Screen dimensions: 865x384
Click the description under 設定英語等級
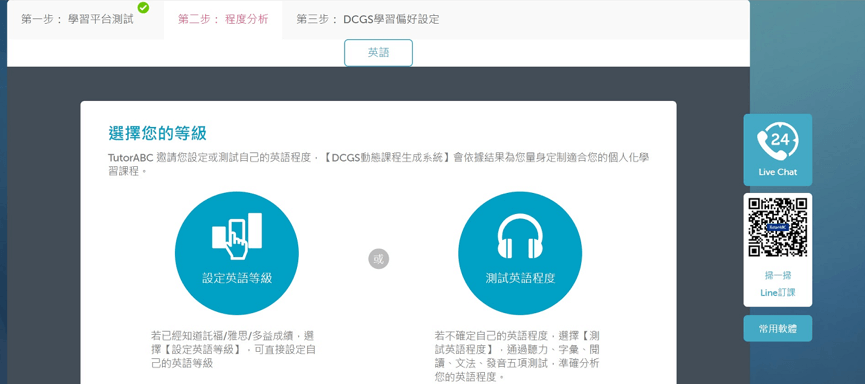tap(233, 349)
